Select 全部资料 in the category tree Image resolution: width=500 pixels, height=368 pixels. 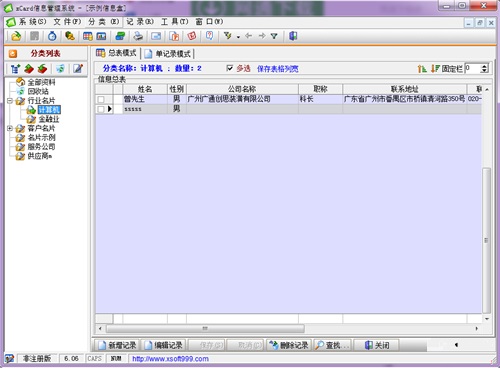click(41, 82)
